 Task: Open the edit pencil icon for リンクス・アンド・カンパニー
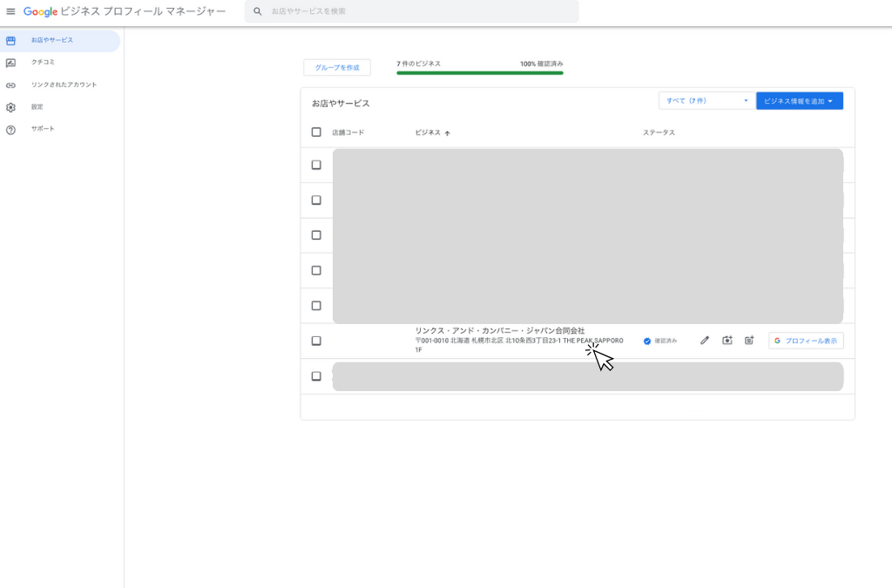705,341
